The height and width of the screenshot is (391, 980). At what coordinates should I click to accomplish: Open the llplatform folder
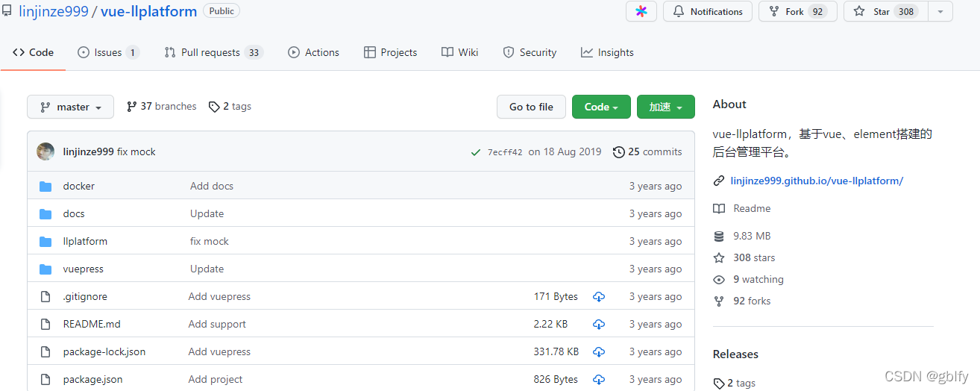(85, 241)
